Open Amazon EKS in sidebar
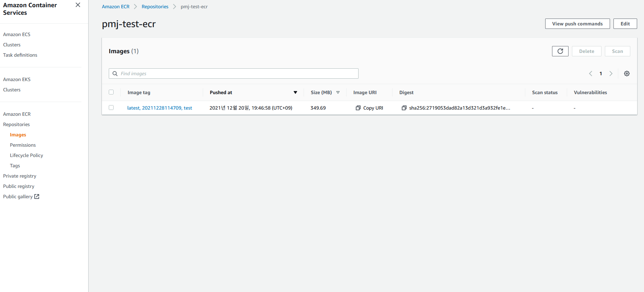Image resolution: width=644 pixels, height=292 pixels. pyautogui.click(x=17, y=79)
